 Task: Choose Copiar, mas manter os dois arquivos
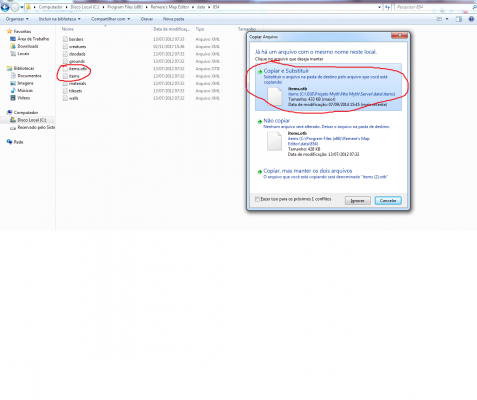tap(308, 171)
